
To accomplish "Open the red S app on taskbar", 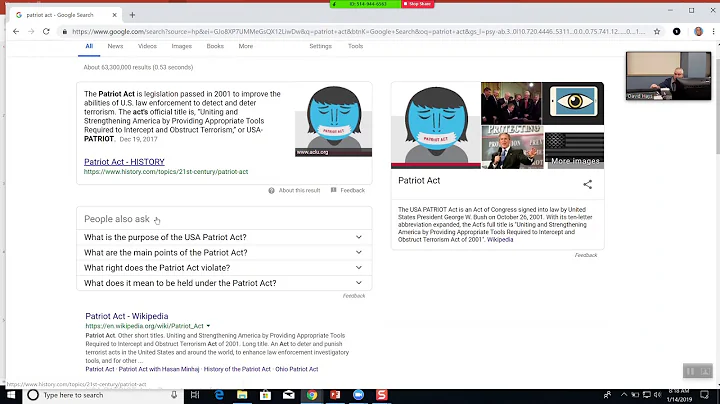I will click(382, 395).
